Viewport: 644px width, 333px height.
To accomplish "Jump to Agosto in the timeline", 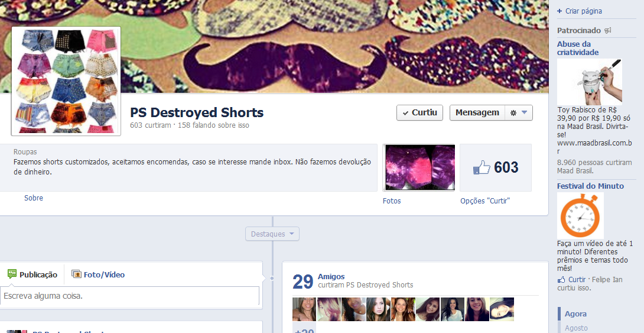I will click(x=576, y=328).
